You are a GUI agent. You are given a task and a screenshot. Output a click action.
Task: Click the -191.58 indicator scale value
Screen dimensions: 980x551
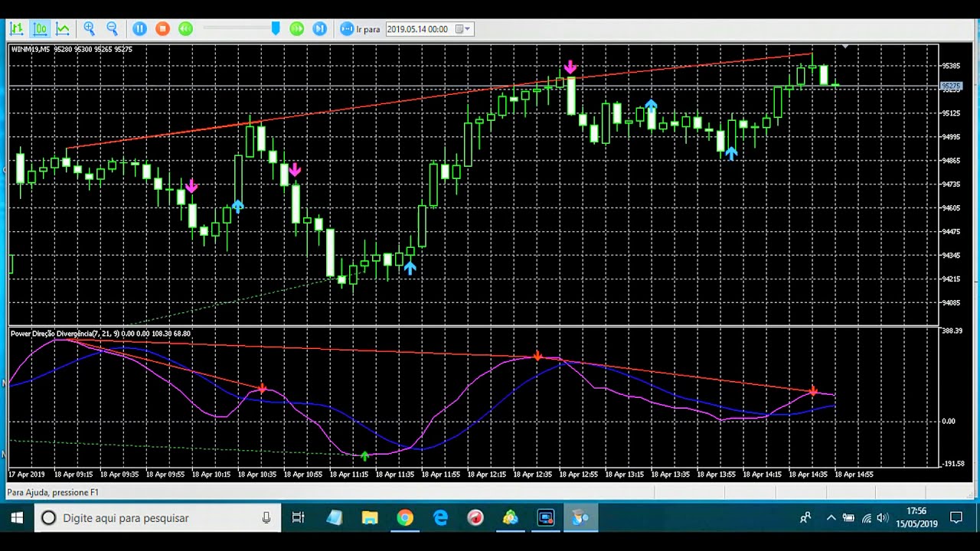coord(953,464)
